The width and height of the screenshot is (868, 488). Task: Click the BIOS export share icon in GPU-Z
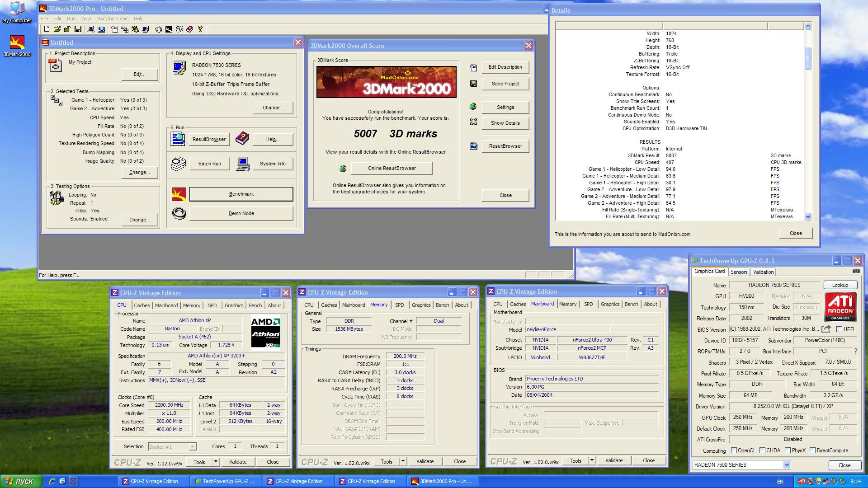(x=826, y=329)
